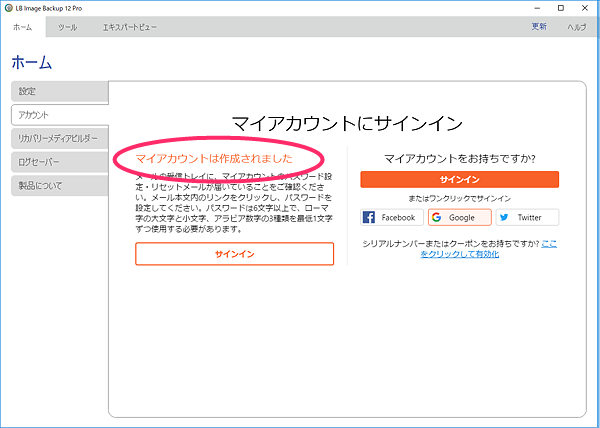Image resolution: width=600 pixels, height=428 pixels.
Task: Switch to the ツール tab
Action: 67,27
